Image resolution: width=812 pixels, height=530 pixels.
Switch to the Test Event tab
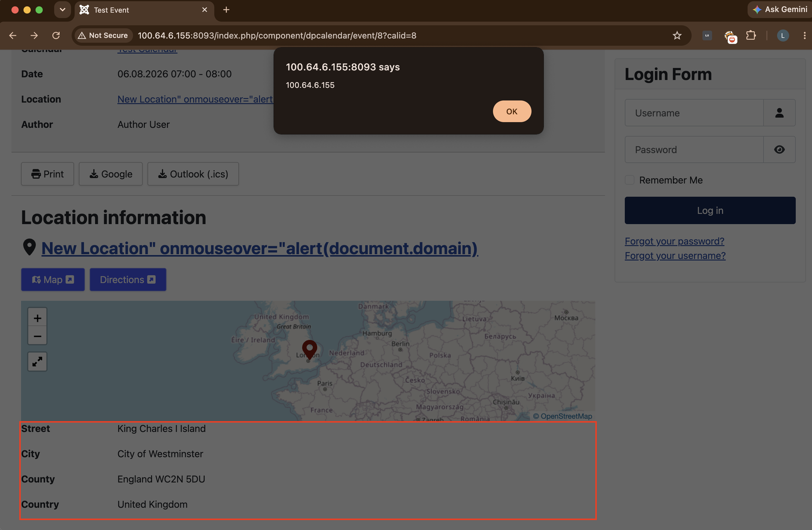click(x=145, y=10)
